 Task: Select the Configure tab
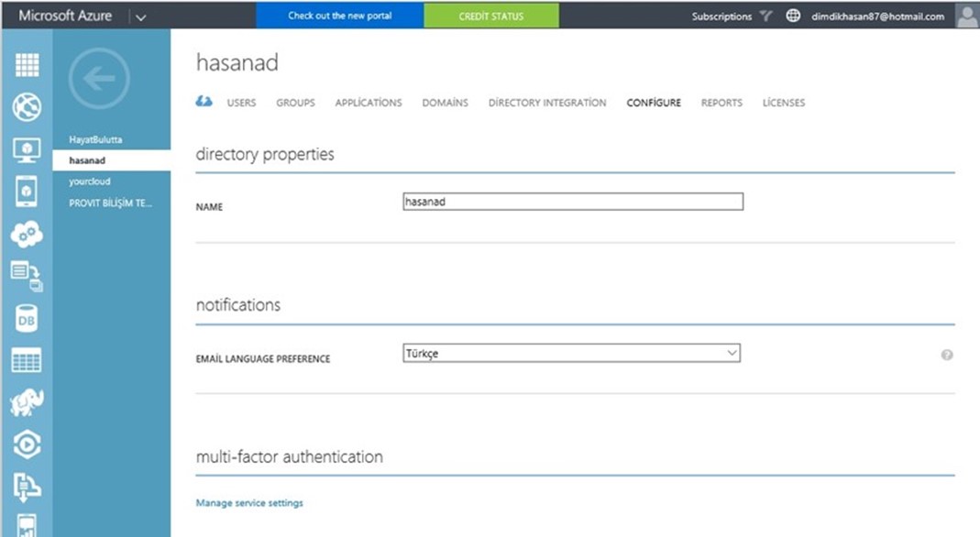tap(654, 103)
